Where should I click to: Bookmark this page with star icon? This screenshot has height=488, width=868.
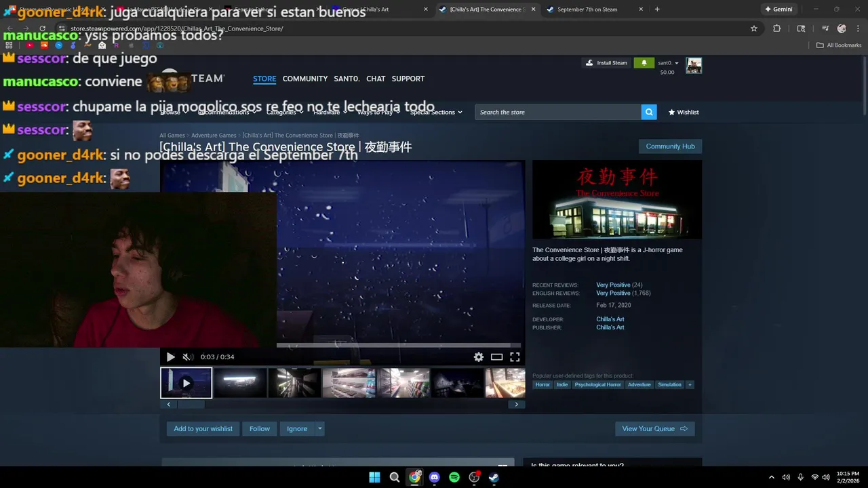coord(754,28)
